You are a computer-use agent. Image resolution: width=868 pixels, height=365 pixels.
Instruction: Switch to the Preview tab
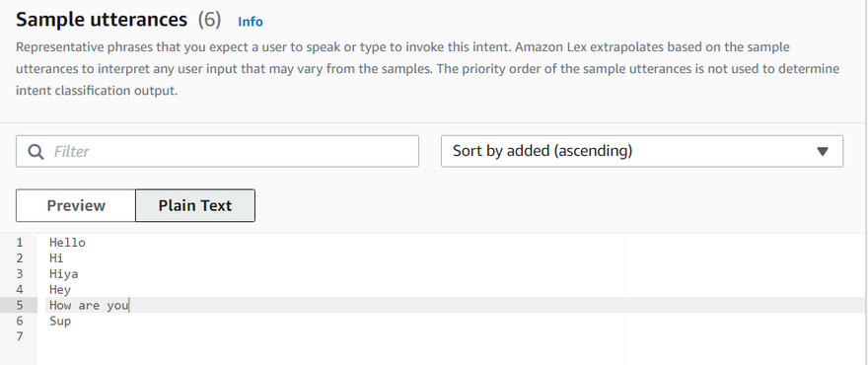pyautogui.click(x=76, y=205)
